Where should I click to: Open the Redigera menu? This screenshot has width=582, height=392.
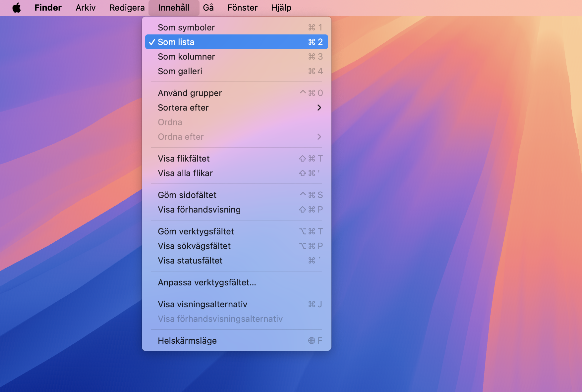point(127,8)
